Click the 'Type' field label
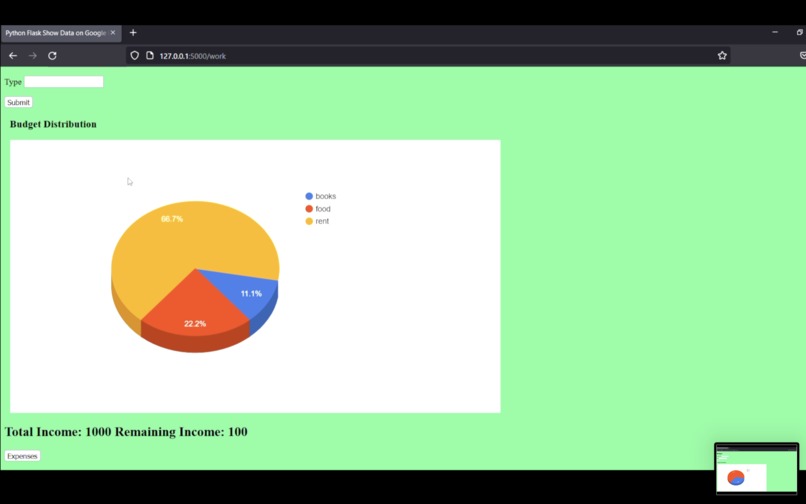Screen dimensions: 806x504 13,82
